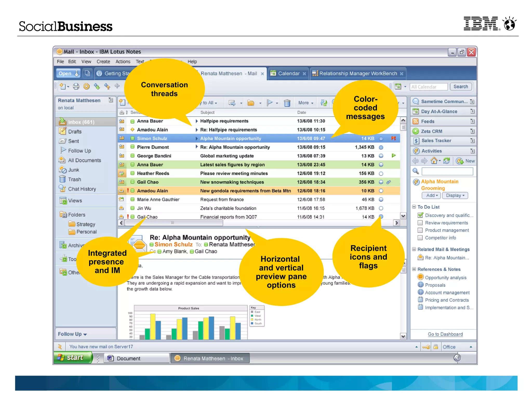532x399 pixels.
Task: Click the Search button
Action: tap(460, 87)
